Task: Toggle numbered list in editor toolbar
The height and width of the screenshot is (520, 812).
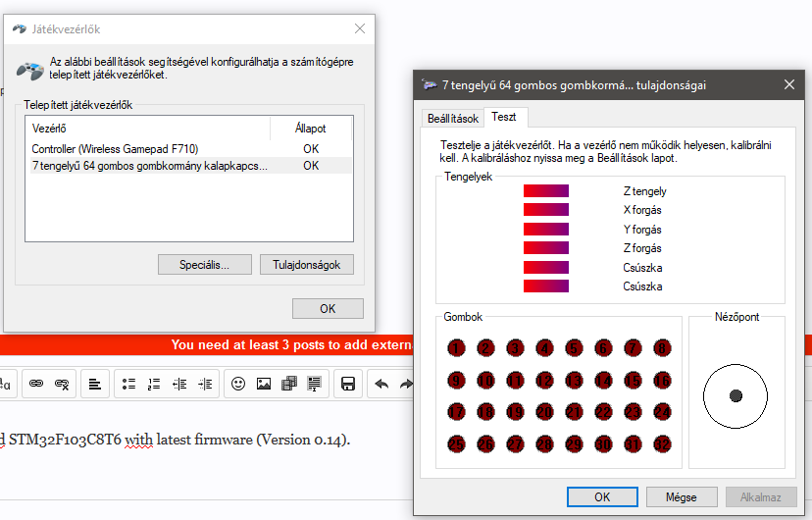Action: 153,384
